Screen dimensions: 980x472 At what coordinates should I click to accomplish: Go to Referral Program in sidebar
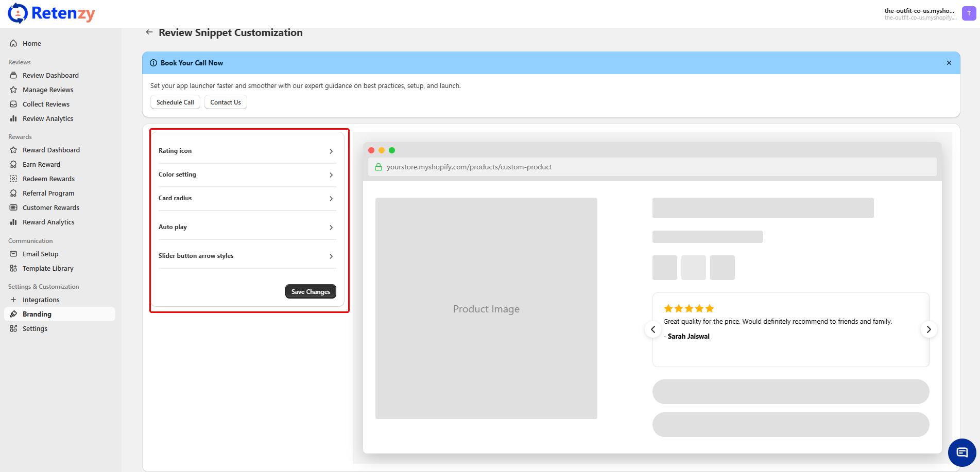click(48, 193)
